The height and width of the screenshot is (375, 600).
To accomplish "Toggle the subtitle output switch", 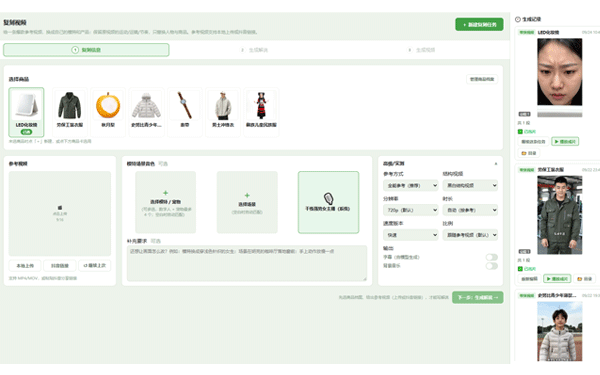I will click(x=492, y=257).
